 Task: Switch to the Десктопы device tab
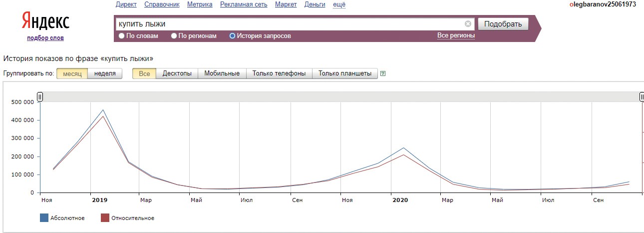click(177, 73)
